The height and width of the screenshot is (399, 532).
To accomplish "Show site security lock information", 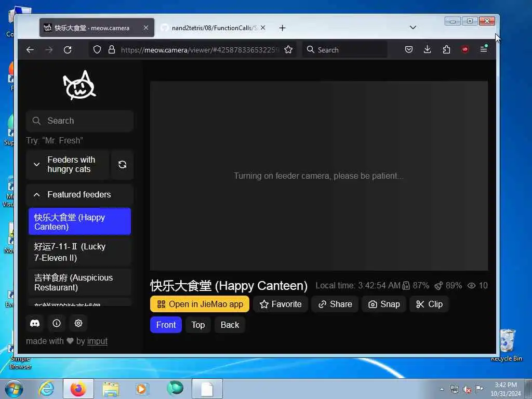I will click(x=112, y=50).
